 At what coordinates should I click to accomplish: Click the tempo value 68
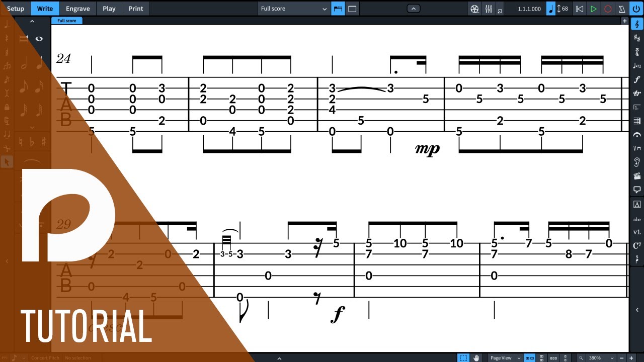pyautogui.click(x=565, y=9)
